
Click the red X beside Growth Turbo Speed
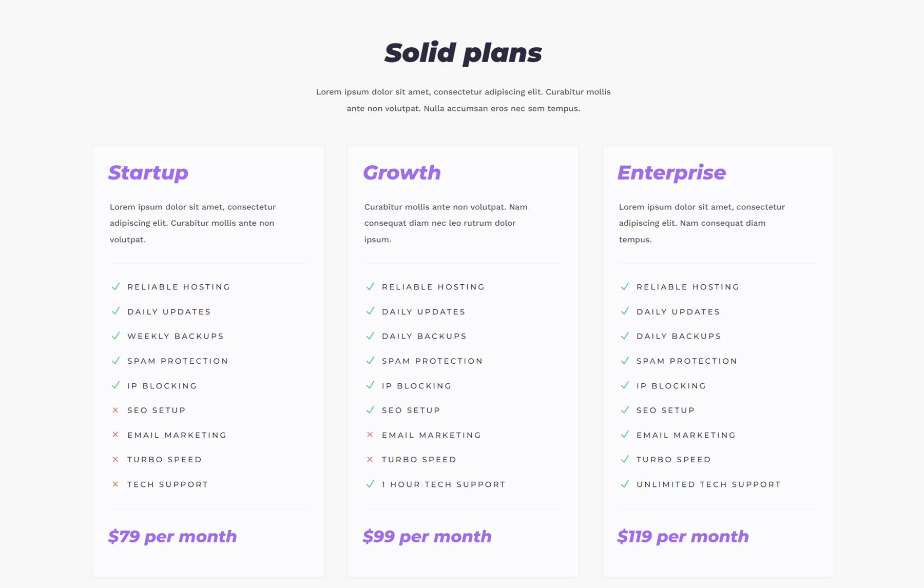(370, 460)
